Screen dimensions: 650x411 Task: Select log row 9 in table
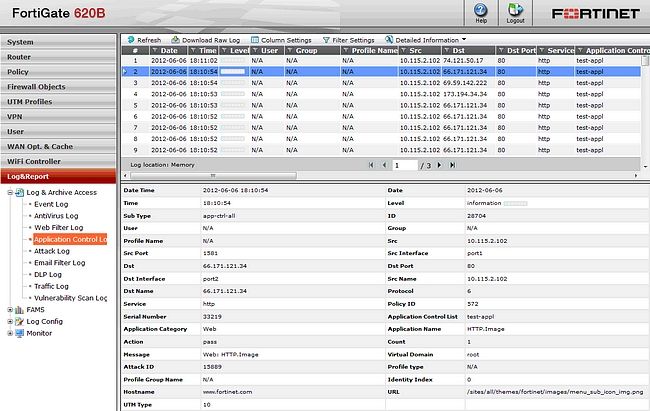pos(381,150)
